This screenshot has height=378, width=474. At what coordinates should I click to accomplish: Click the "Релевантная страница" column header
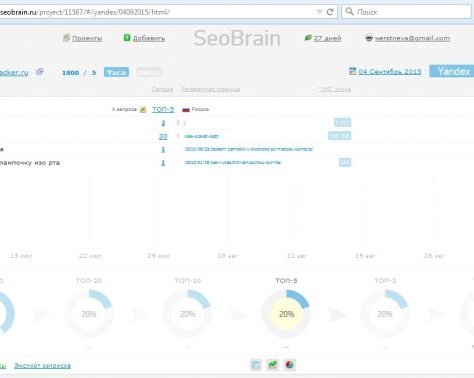(x=211, y=89)
